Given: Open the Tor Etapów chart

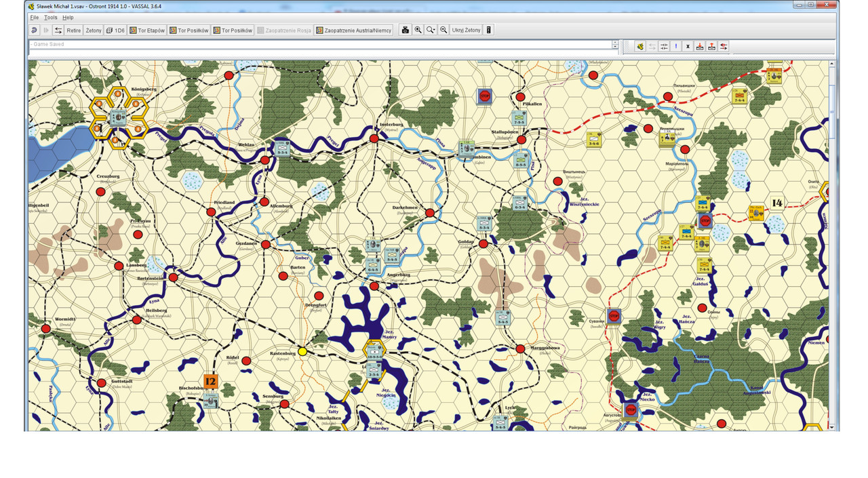Looking at the screenshot, I should [147, 30].
